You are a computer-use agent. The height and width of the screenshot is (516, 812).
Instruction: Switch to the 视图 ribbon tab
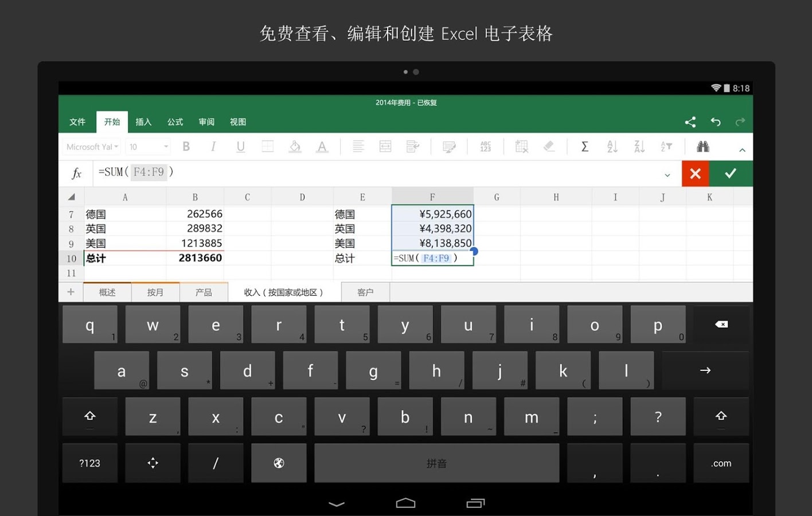click(238, 122)
